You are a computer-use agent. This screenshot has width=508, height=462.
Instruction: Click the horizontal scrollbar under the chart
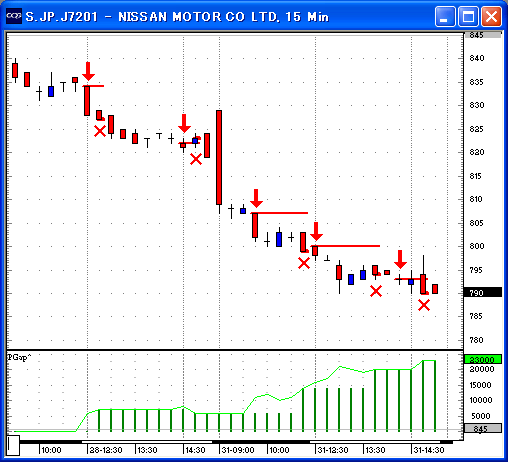(x=236, y=442)
